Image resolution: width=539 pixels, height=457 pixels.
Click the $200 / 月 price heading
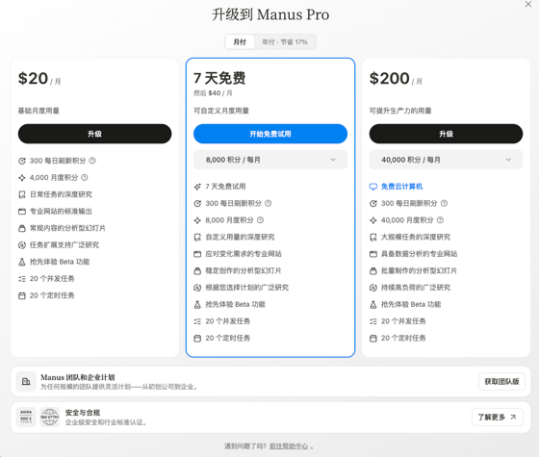[396, 79]
